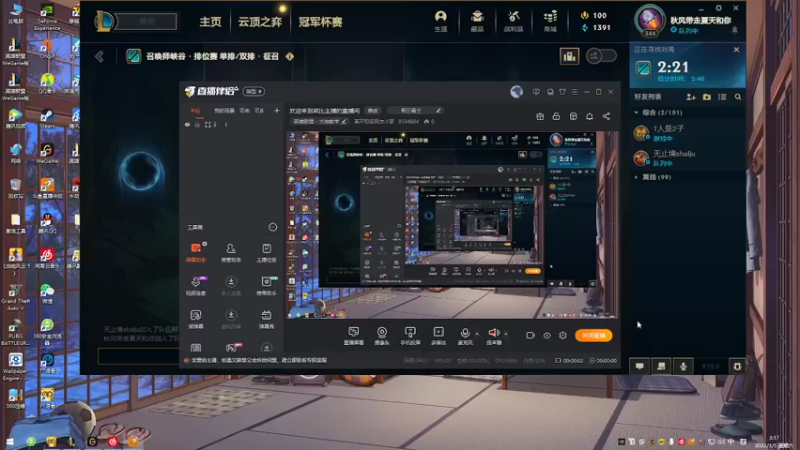Open the skin shirt icon in 直播伴侣
The width and height of the screenshot is (800, 450).
562,92
